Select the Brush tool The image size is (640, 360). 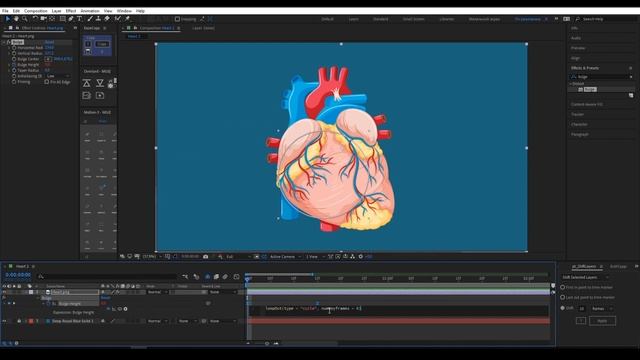pyautogui.click(x=90, y=19)
